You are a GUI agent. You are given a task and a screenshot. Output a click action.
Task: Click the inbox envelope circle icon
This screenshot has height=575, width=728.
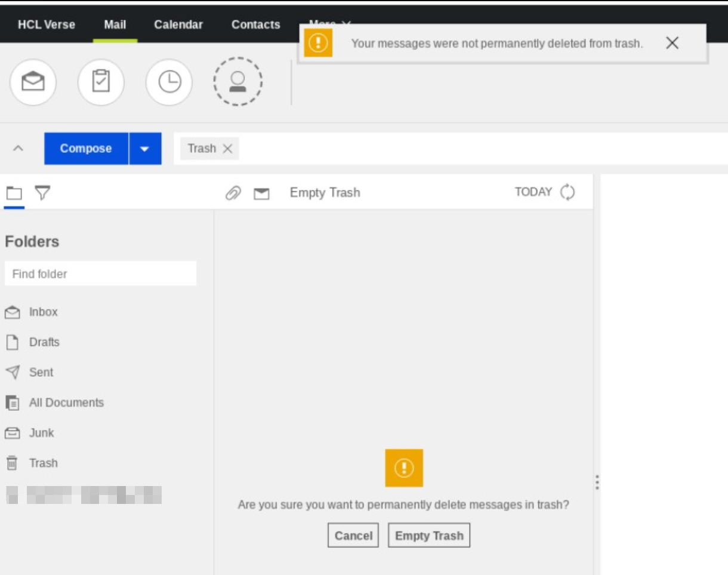coord(33,82)
